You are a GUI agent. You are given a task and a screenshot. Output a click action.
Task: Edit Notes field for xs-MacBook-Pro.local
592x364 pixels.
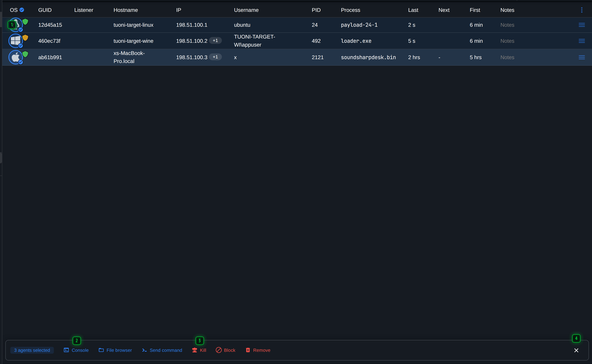click(507, 57)
